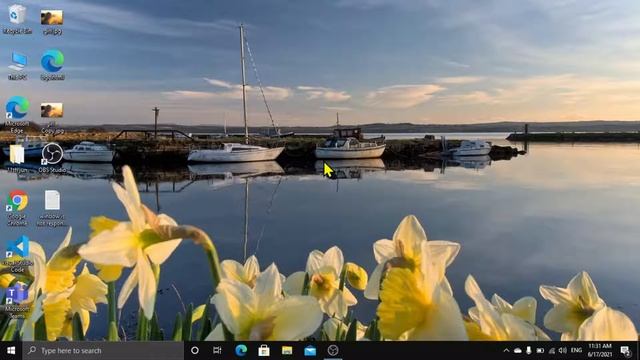640x360 pixels.
Task: Click the microphone tray icon
Action: pos(529,351)
